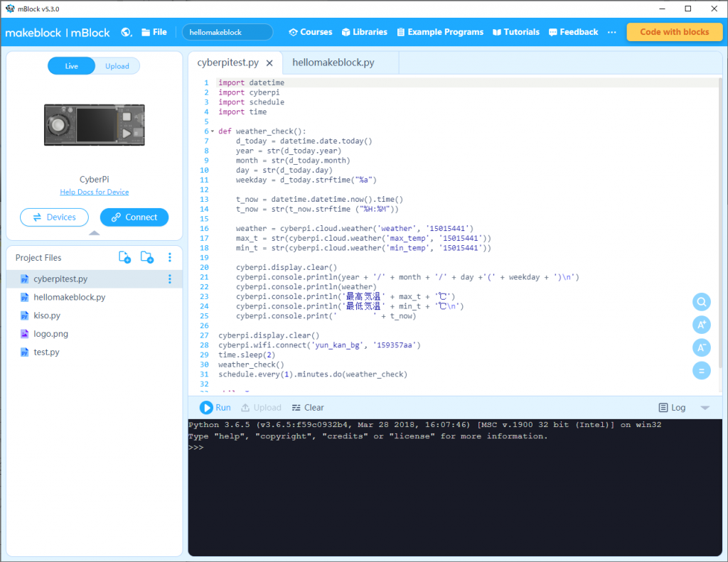This screenshot has height=562, width=728.
Task: Open the File menu
Action: point(154,32)
